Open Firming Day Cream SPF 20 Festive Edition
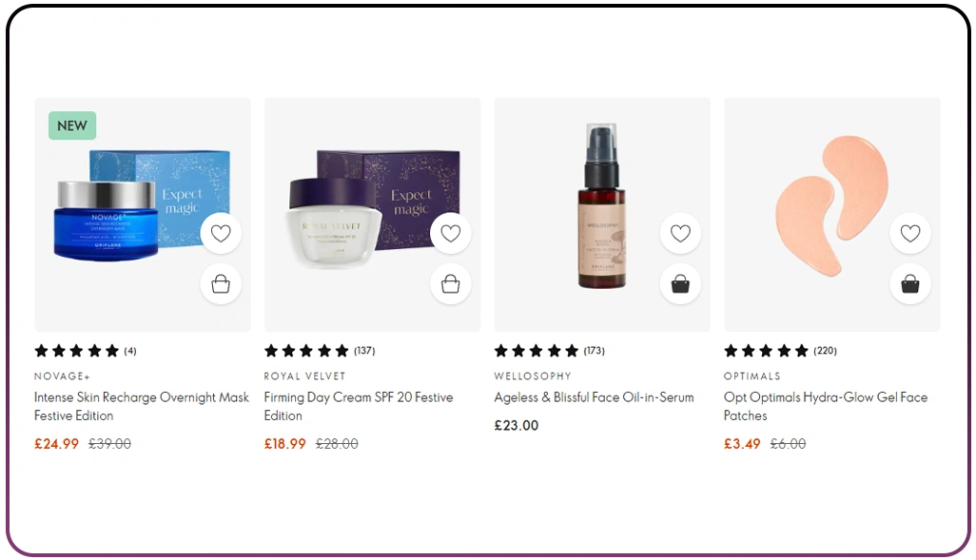Viewport: 976px width, 560px height. pos(359,406)
